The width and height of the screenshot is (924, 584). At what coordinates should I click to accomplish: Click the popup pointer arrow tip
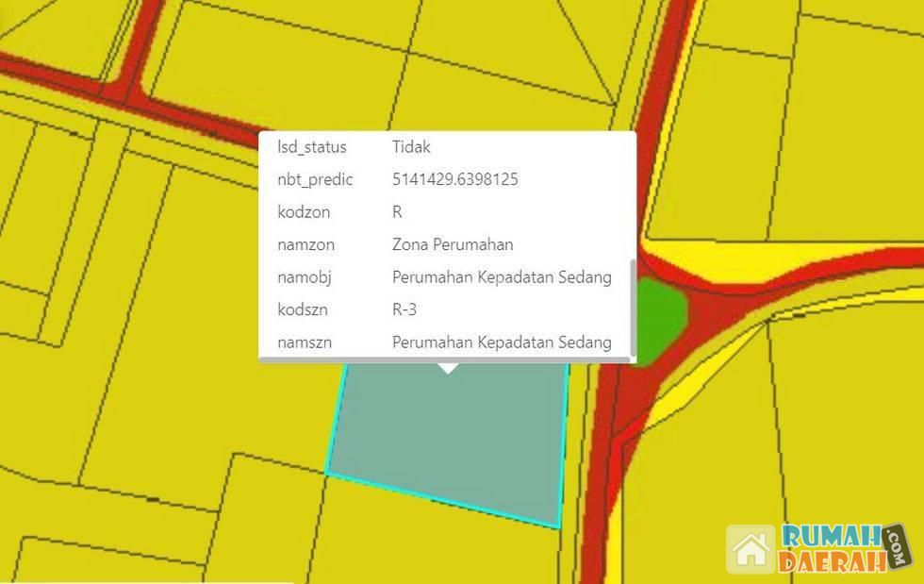coord(449,371)
